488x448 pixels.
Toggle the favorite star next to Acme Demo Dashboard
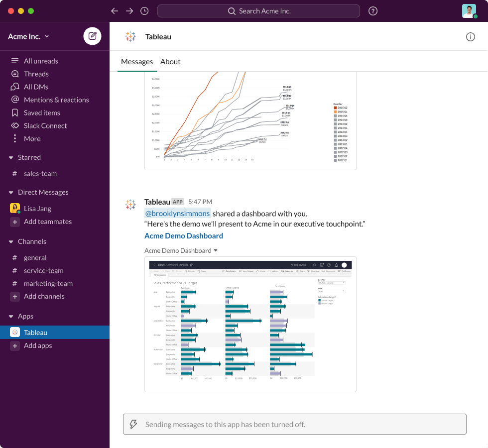pyautogui.click(x=192, y=265)
